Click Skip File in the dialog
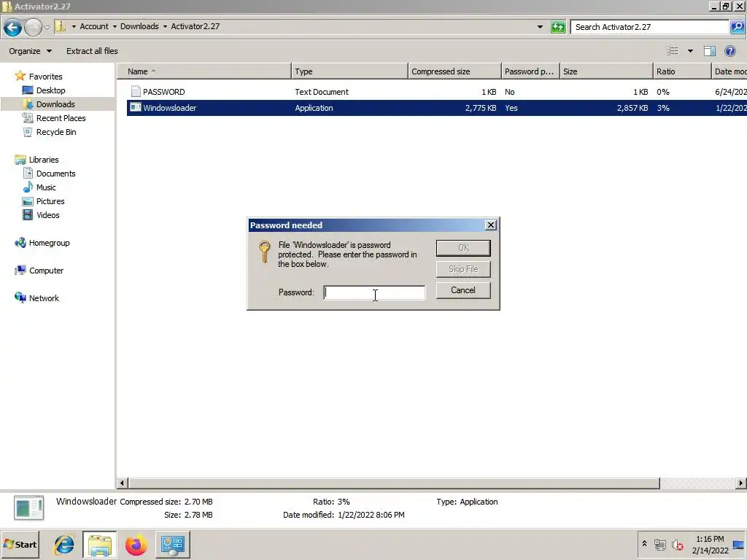 tap(463, 269)
